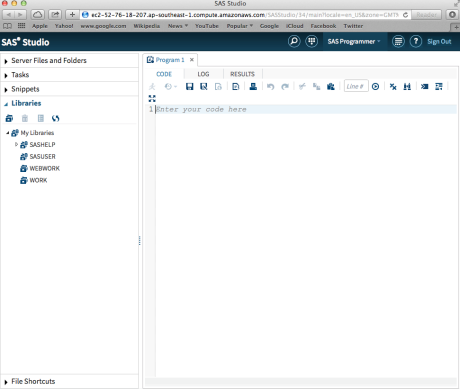
Task: Open the More application options menu icon
Action: tap(398, 41)
